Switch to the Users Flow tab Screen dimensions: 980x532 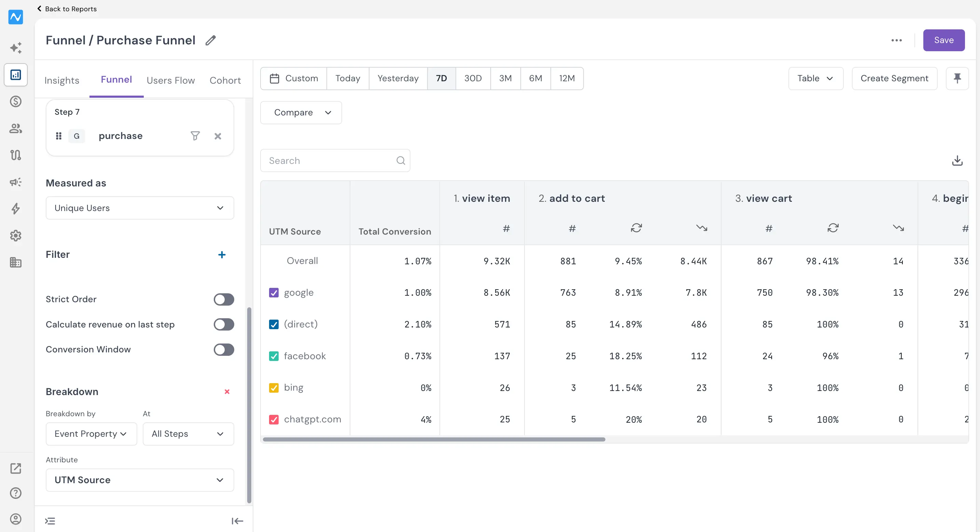pyautogui.click(x=170, y=80)
